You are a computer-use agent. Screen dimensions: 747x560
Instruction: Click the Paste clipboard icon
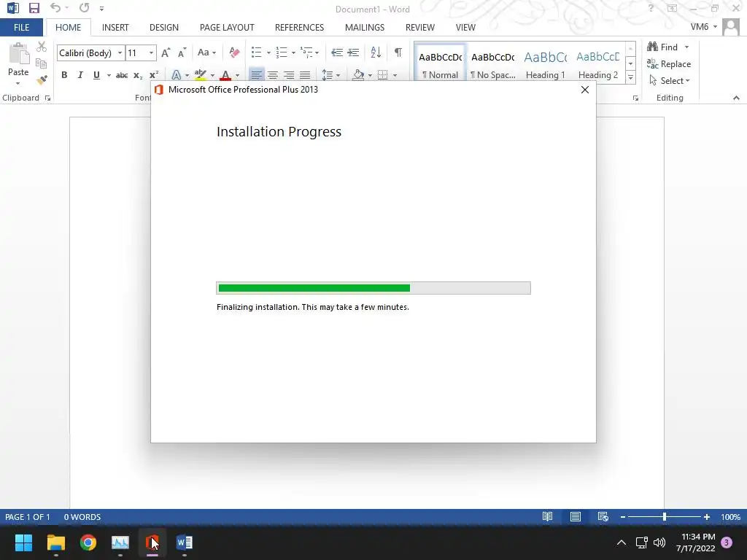(x=18, y=53)
